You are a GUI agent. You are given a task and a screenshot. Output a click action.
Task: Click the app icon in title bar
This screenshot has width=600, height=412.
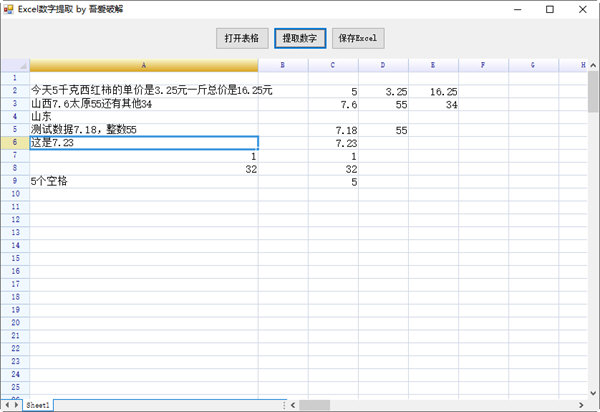pos(9,9)
